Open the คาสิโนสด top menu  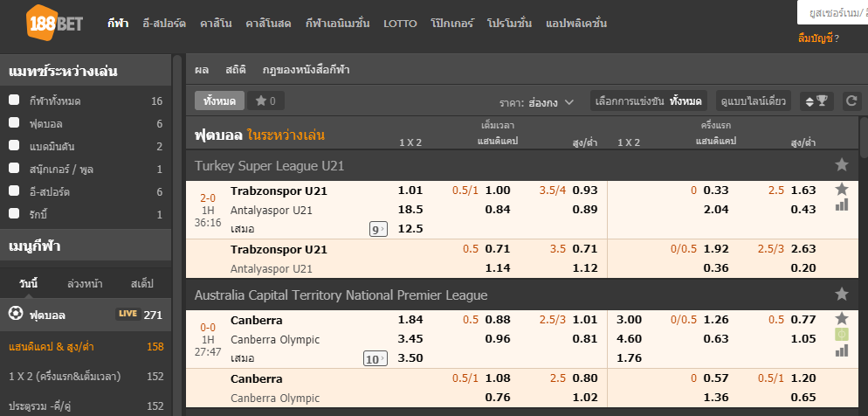[x=268, y=24]
